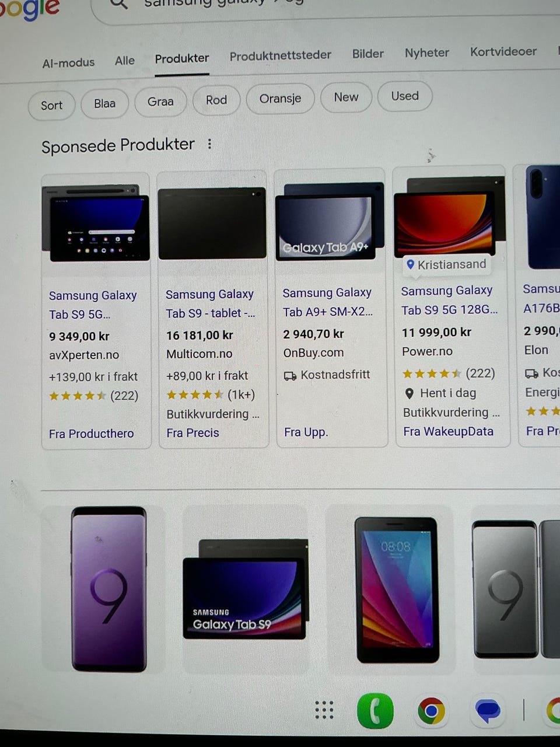Click +139,00 kr i frakt text

(x=93, y=376)
